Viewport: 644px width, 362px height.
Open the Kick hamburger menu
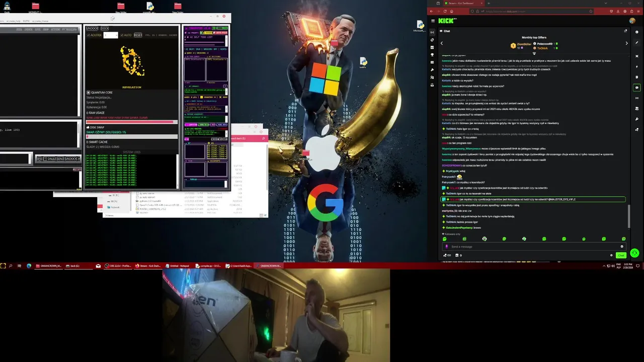[433, 21]
